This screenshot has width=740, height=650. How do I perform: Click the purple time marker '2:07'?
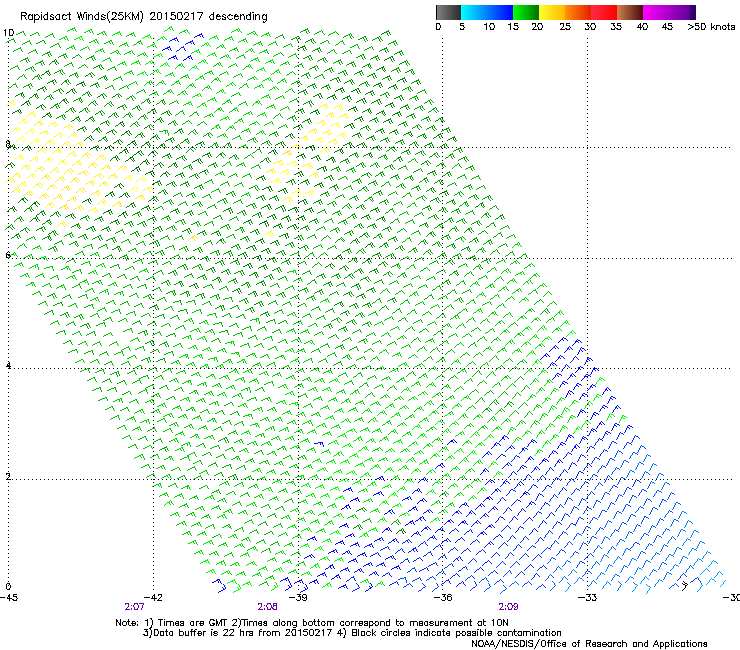coord(135,607)
